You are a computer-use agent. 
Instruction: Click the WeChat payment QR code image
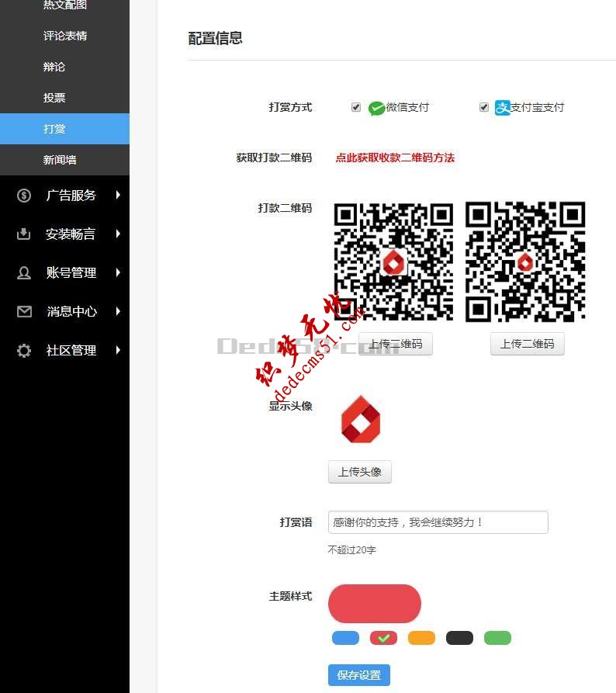(393, 262)
